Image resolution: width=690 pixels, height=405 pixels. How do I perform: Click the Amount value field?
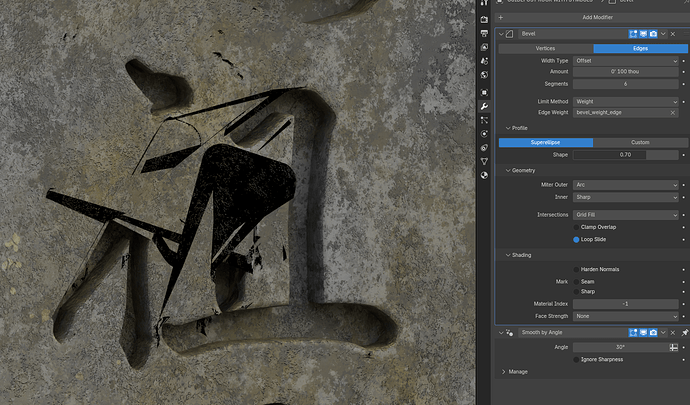click(626, 72)
